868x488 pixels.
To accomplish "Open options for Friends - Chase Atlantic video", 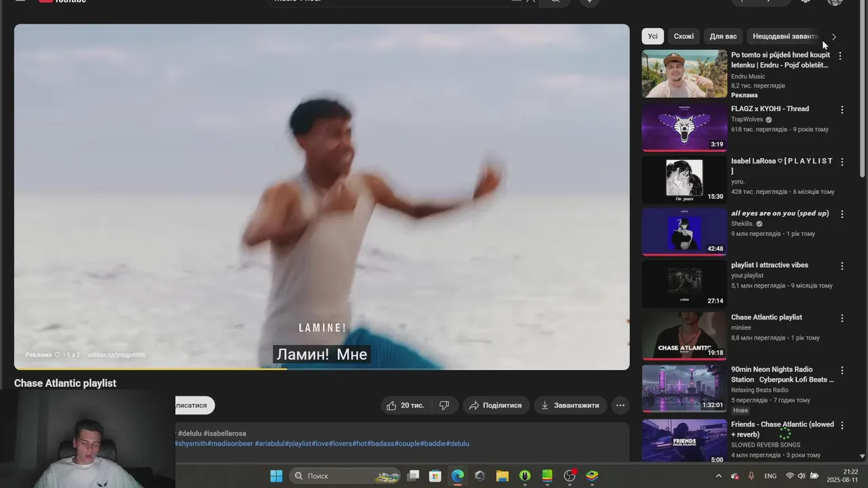I will coord(842,426).
